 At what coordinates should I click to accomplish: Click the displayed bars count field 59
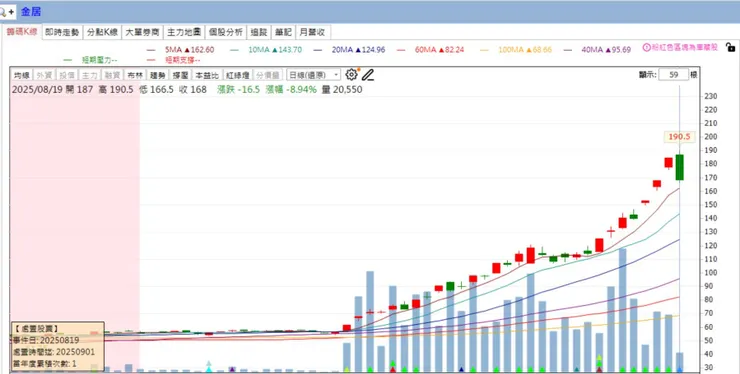[673, 75]
